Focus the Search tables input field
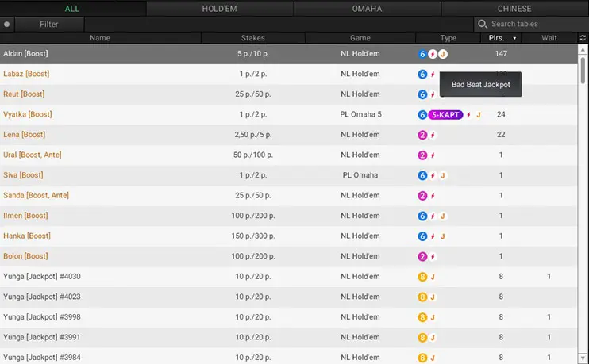This screenshot has width=589, height=364. (x=532, y=25)
